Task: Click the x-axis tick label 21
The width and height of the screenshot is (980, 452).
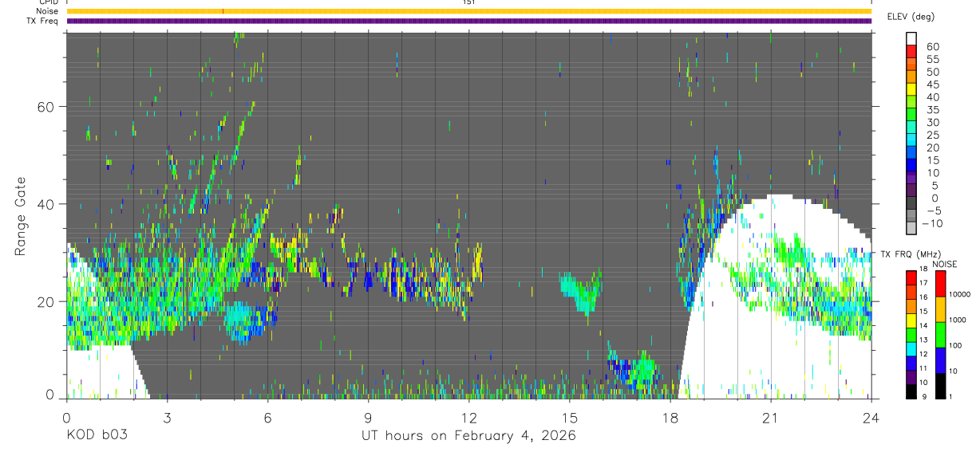Action: point(770,417)
